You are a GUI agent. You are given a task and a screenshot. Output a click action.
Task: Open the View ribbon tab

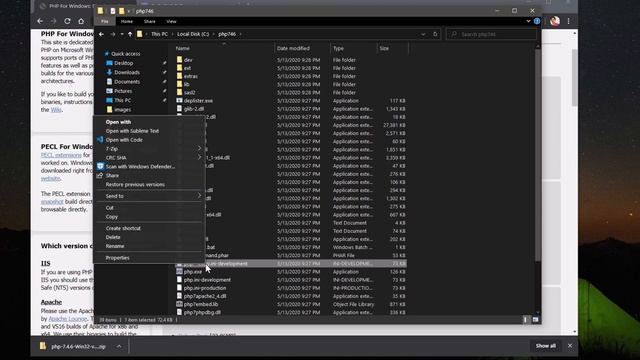click(x=171, y=21)
